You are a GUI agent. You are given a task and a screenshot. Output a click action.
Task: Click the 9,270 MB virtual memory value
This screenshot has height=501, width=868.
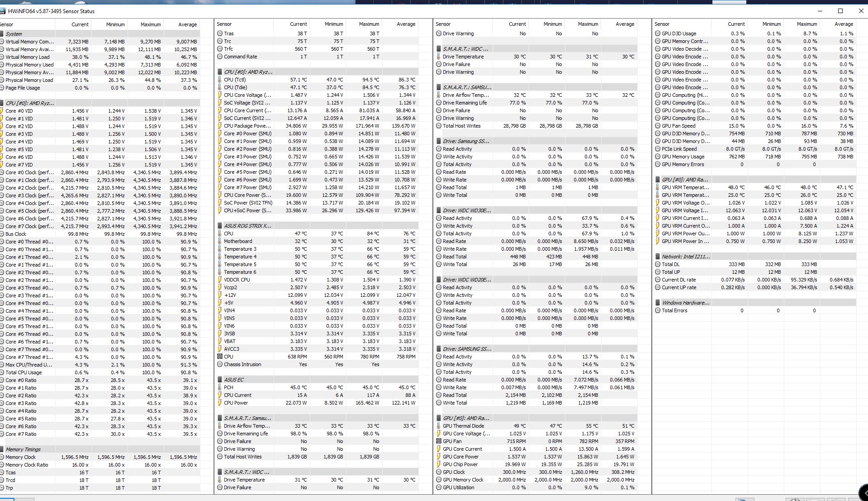pos(150,42)
